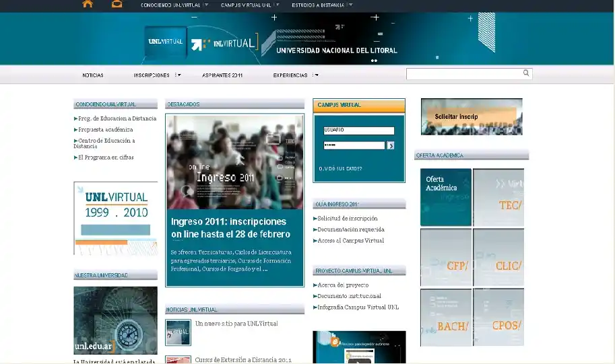Click the Oferta Académica section header
Image resolution: width=615 pixels, height=364 pixels.
tap(472, 155)
